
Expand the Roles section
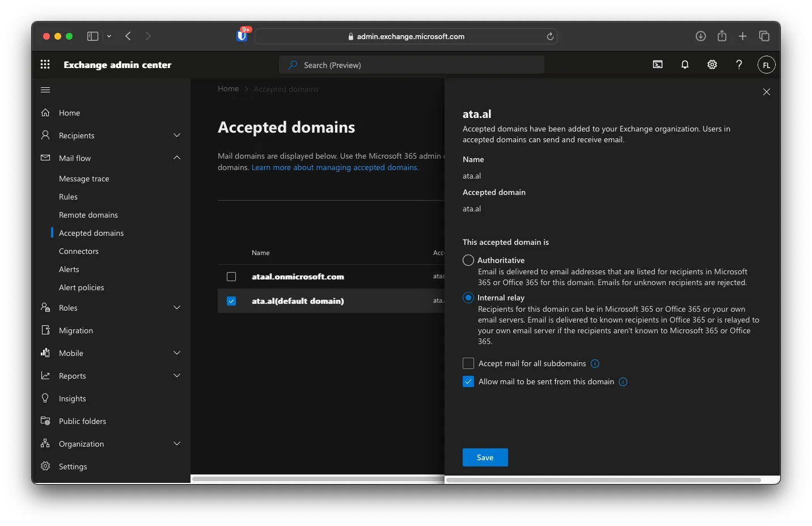[x=177, y=307]
